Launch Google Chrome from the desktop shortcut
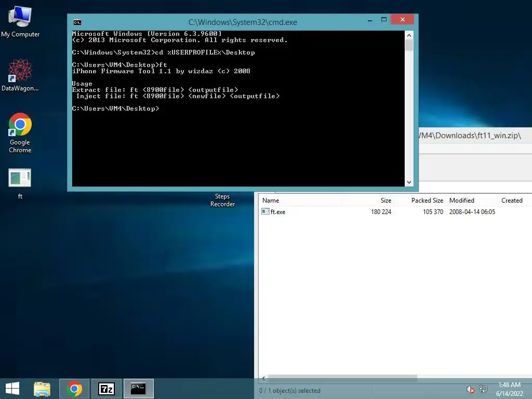The height and width of the screenshot is (399, 532). (20, 132)
